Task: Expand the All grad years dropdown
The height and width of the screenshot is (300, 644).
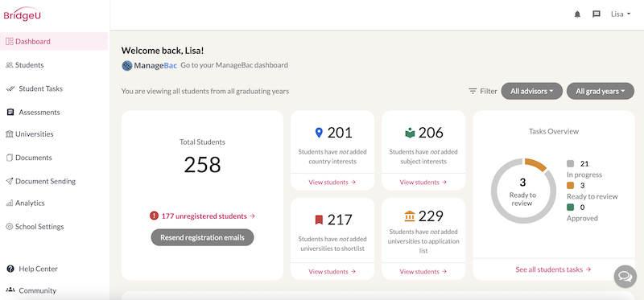Action: 600,91
